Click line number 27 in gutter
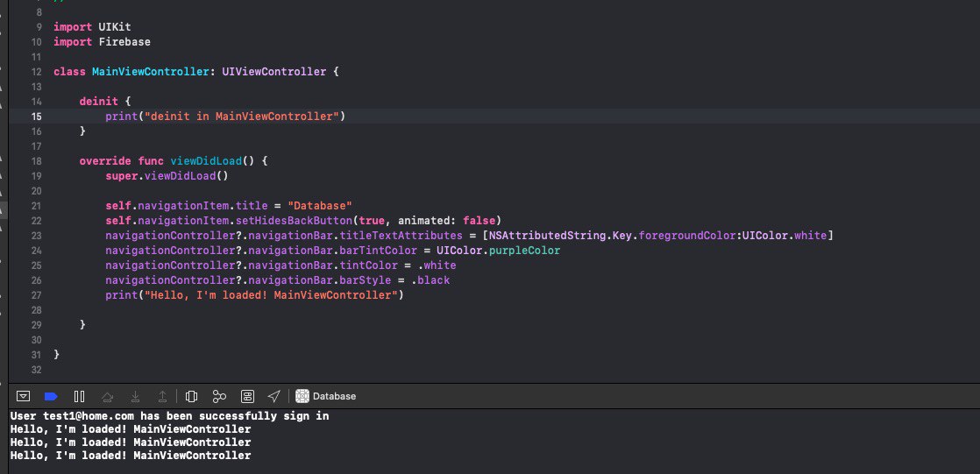The image size is (980, 474). 36,295
